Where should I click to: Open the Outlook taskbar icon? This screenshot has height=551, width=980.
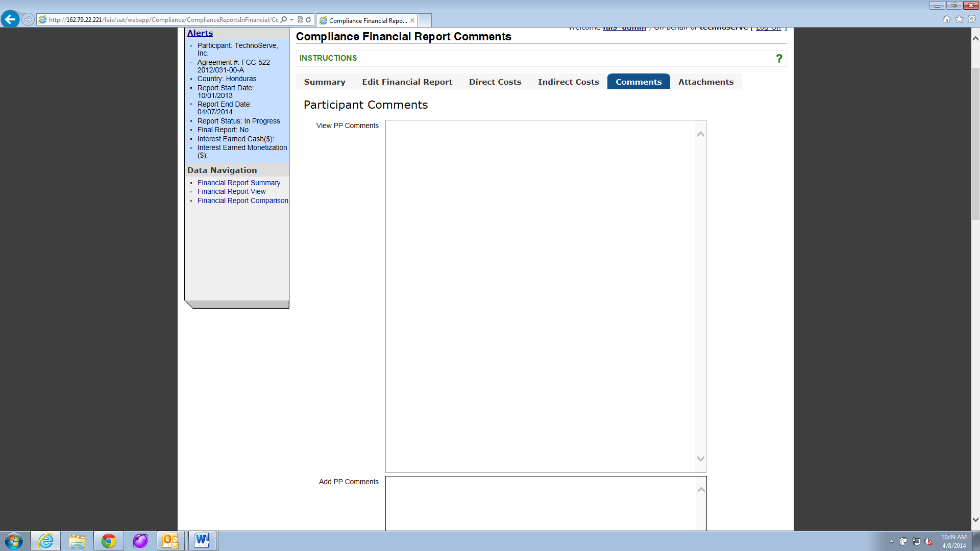pos(170,541)
